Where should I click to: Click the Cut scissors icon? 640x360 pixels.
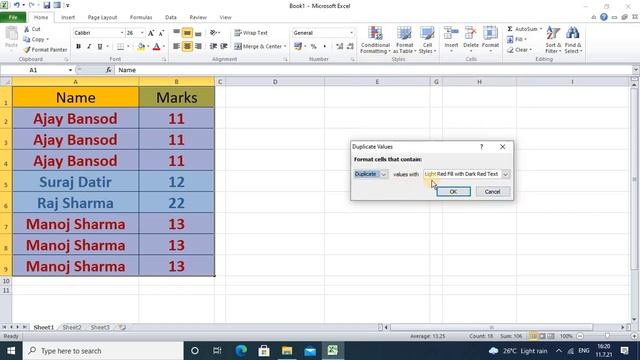(x=27, y=29)
